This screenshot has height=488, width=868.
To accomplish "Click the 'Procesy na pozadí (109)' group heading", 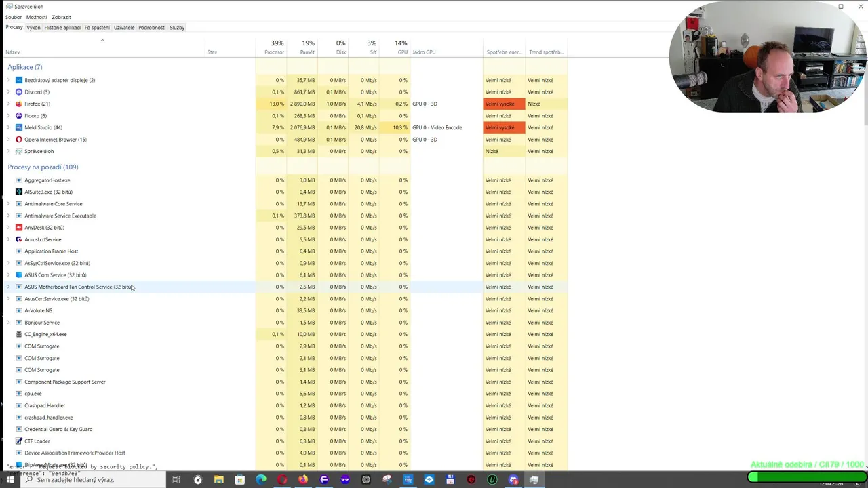I will pos(43,167).
